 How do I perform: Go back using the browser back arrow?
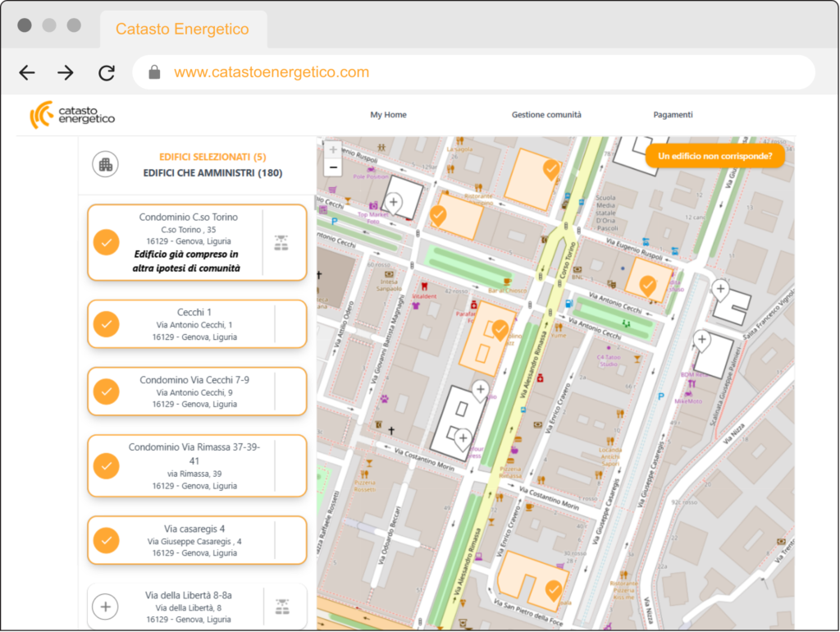tap(27, 73)
